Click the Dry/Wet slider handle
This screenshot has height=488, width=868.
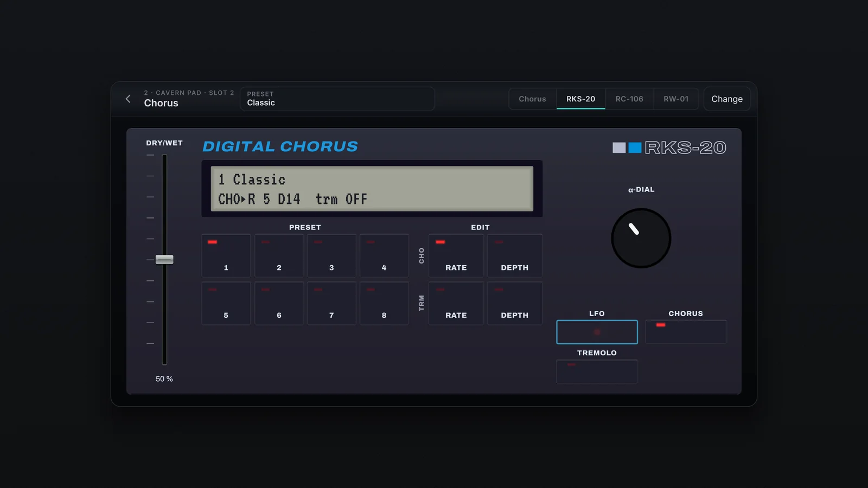164,260
